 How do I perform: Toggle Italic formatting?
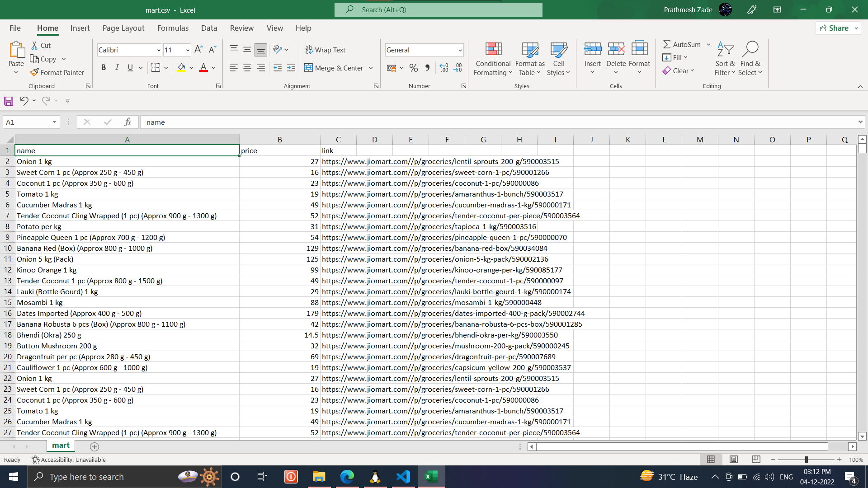coord(117,68)
